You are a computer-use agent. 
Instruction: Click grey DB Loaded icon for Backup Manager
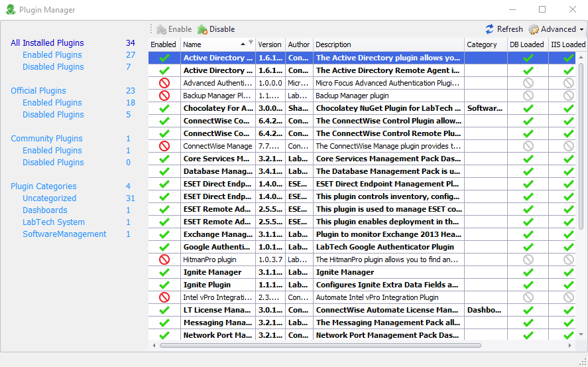pos(528,96)
